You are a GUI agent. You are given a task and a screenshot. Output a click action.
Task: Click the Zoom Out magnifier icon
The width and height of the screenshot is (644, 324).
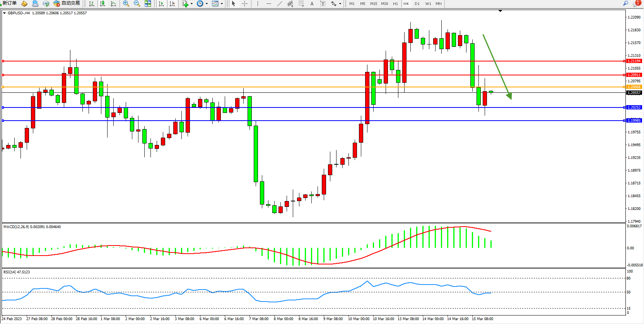coord(137,3)
